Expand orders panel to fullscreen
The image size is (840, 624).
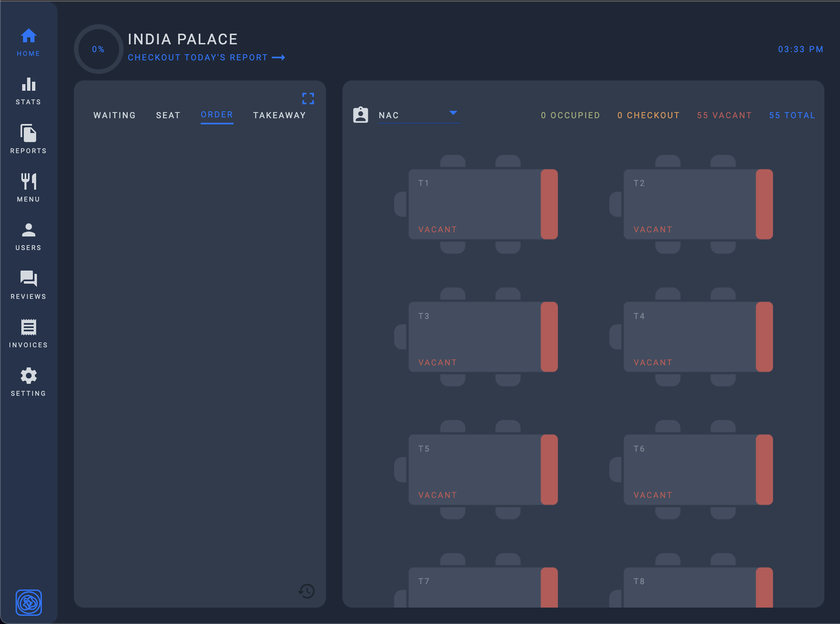[x=308, y=99]
